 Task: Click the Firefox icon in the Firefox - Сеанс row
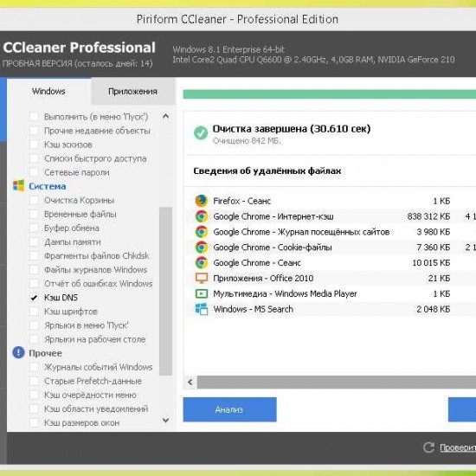[202, 201]
